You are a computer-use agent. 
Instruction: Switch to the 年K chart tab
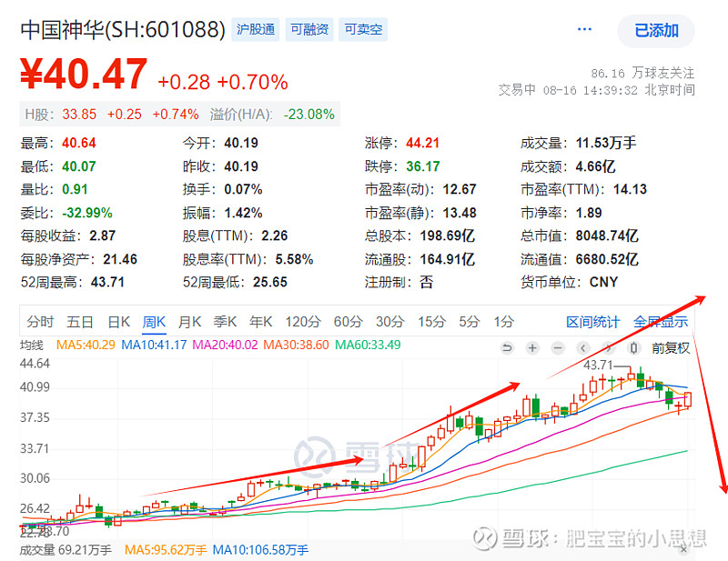pyautogui.click(x=260, y=322)
